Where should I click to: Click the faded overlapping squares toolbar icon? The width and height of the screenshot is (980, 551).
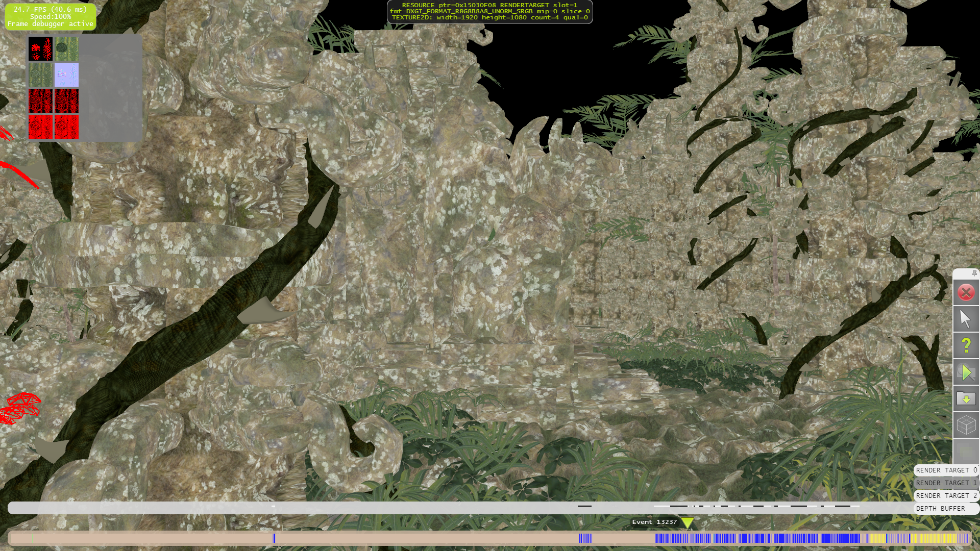click(966, 451)
